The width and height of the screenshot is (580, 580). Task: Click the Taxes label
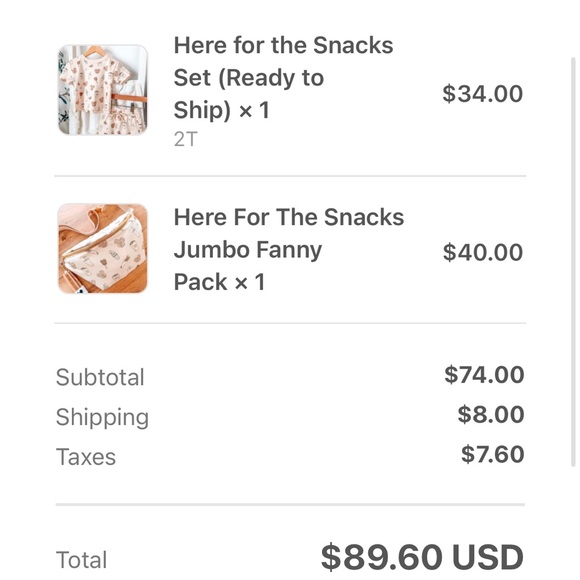86,457
